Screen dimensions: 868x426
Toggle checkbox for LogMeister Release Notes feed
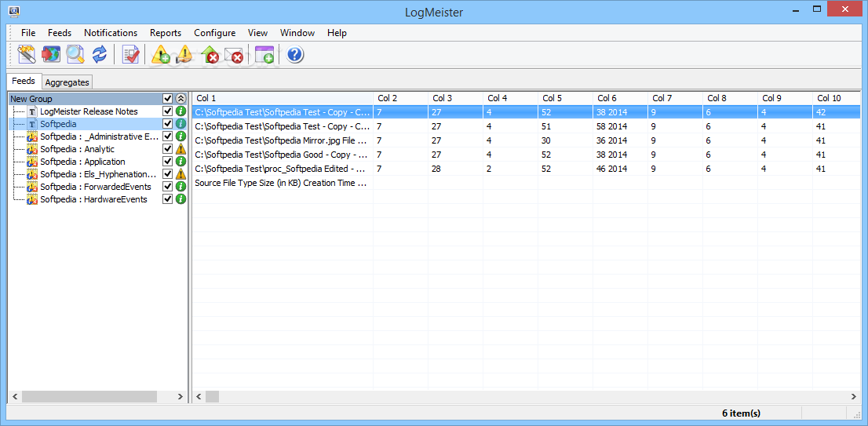(x=168, y=111)
